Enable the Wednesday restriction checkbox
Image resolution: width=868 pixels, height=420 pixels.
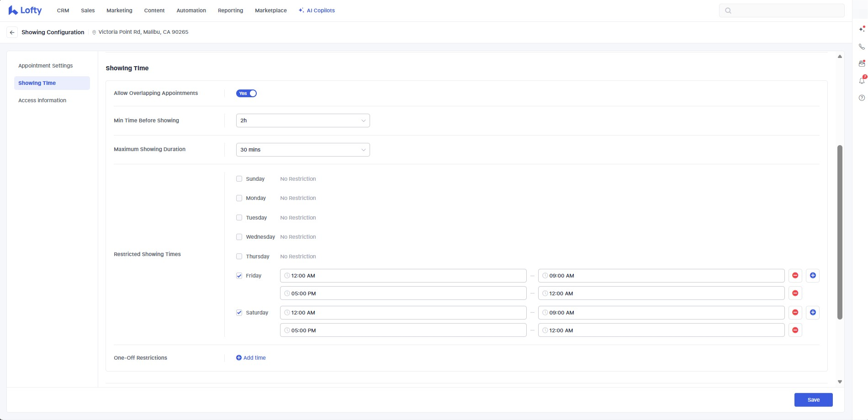[239, 237]
